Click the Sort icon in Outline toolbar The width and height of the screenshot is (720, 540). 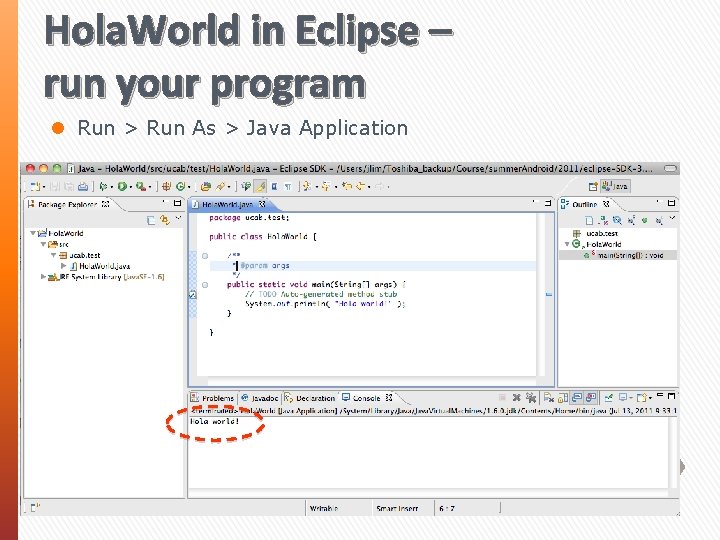[x=603, y=221]
